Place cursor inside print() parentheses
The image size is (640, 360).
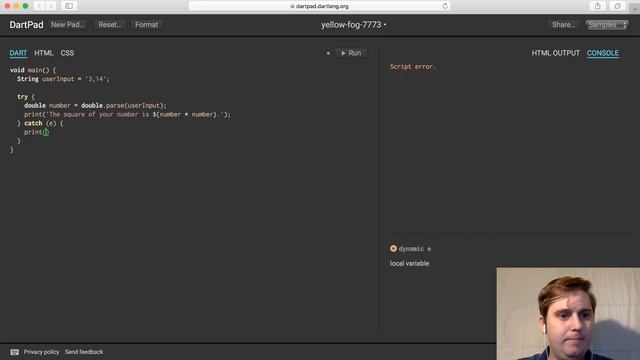(x=46, y=132)
